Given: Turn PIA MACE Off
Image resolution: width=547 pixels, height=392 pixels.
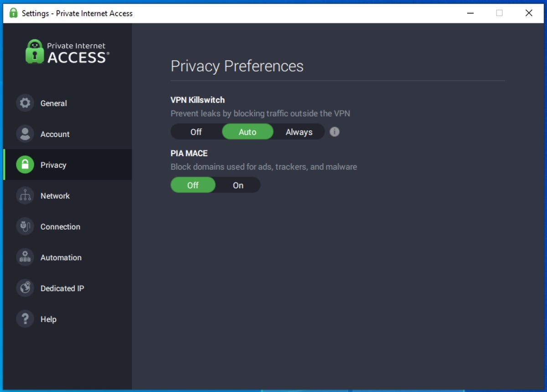Looking at the screenshot, I should point(193,185).
